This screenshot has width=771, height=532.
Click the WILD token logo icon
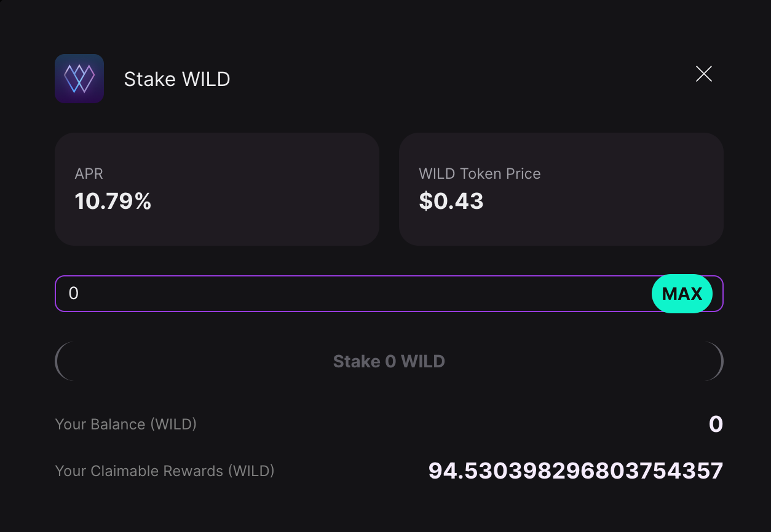79,79
